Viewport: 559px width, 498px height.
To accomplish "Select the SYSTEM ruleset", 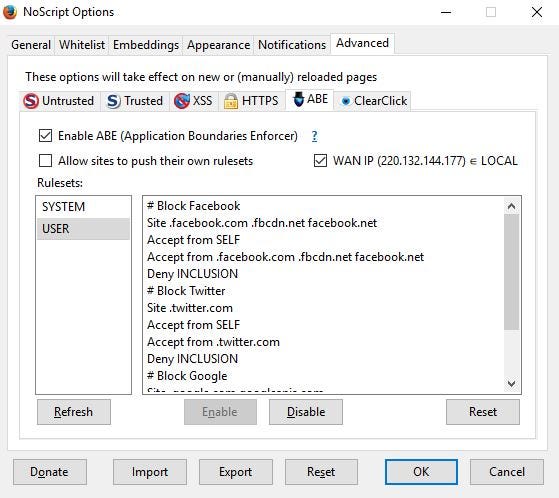I will pyautogui.click(x=83, y=207).
